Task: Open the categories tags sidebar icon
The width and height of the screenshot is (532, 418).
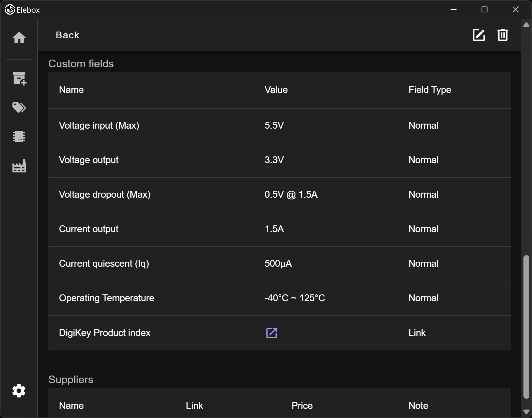Action: click(19, 107)
